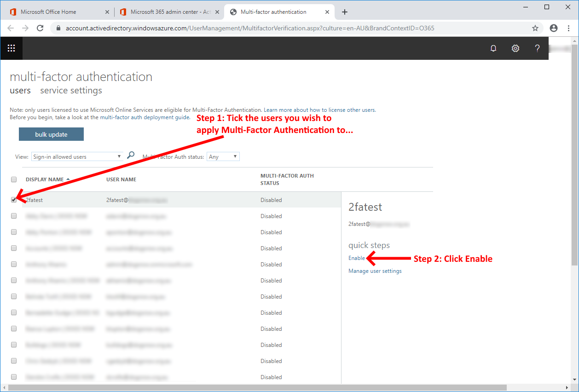Bookmark this page with the star icon
The width and height of the screenshot is (579, 392).
coord(535,28)
